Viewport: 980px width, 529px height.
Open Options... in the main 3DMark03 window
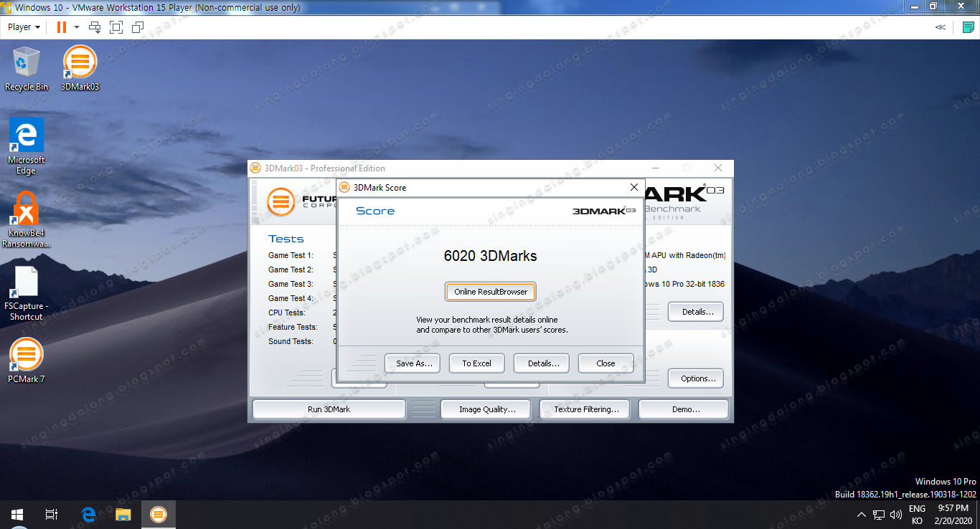(x=696, y=378)
